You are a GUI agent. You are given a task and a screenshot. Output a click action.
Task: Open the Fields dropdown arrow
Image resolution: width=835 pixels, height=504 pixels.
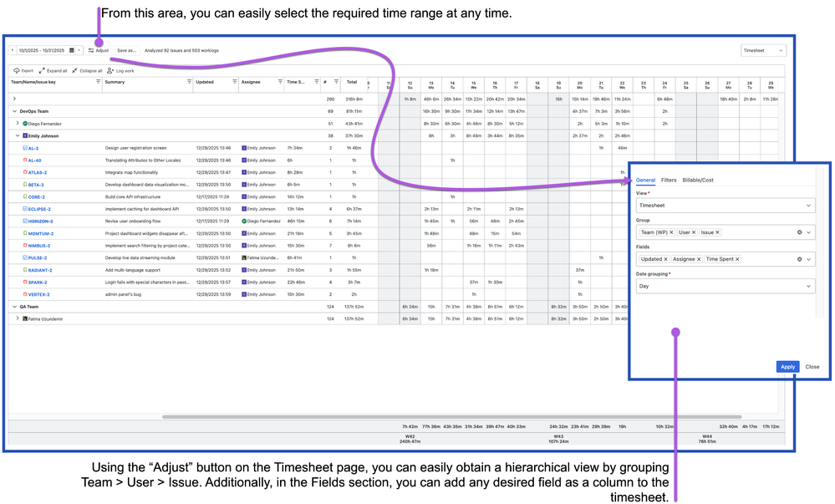coord(808,259)
